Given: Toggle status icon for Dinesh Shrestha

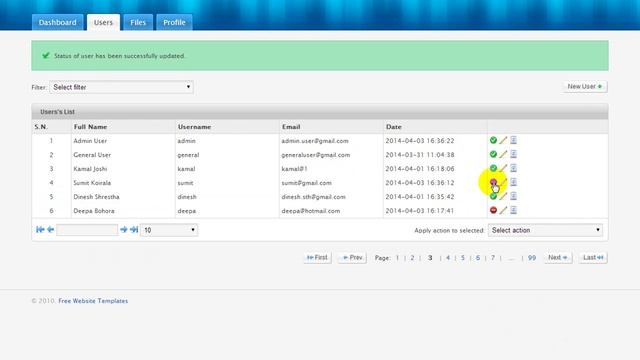Looking at the screenshot, I should (x=493, y=196).
